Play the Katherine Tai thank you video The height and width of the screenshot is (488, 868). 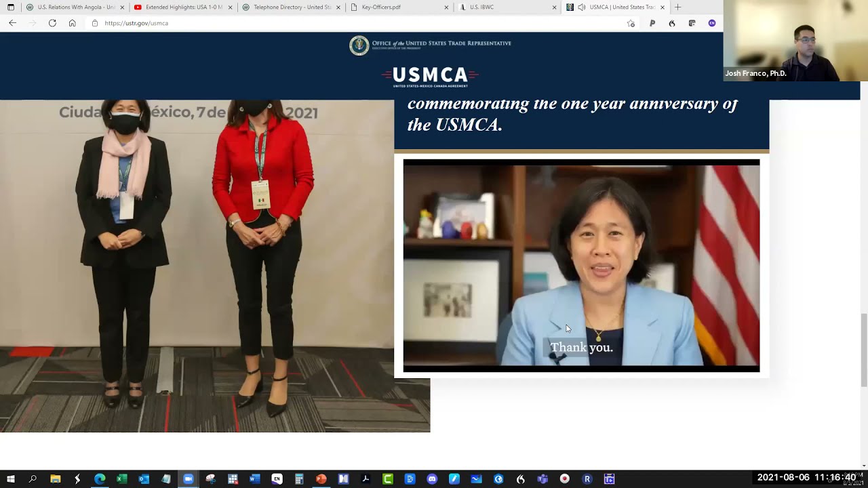click(581, 266)
